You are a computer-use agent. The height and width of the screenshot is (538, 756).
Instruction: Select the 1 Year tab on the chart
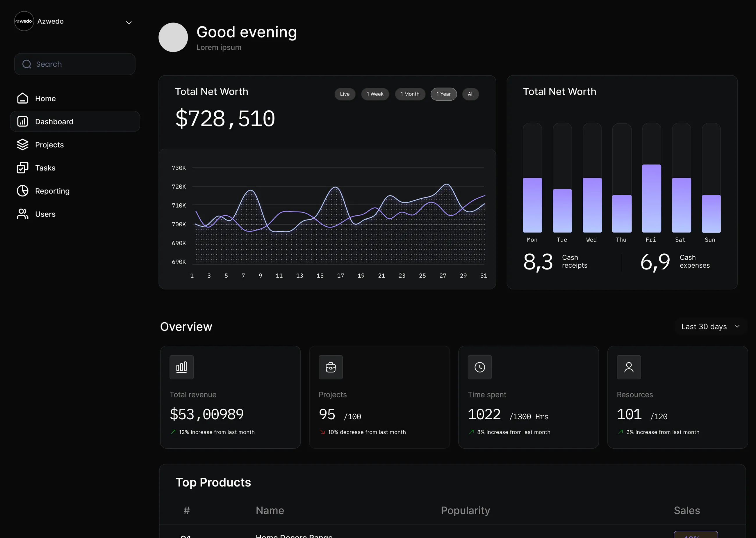(x=443, y=94)
